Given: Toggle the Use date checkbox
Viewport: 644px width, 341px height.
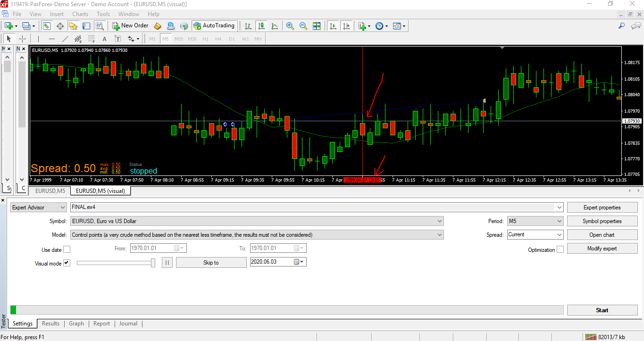Looking at the screenshot, I should (67, 250).
